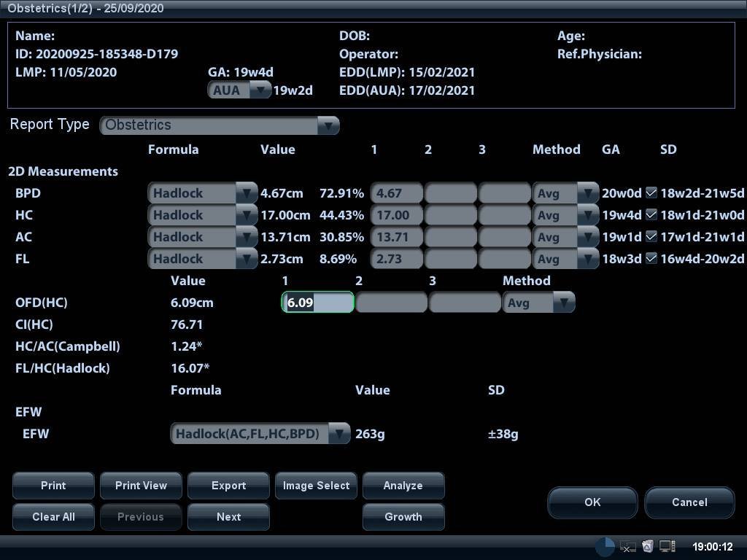Toggle the HC row GA checkbox
Viewport: 747px width, 560px height.
point(651,215)
